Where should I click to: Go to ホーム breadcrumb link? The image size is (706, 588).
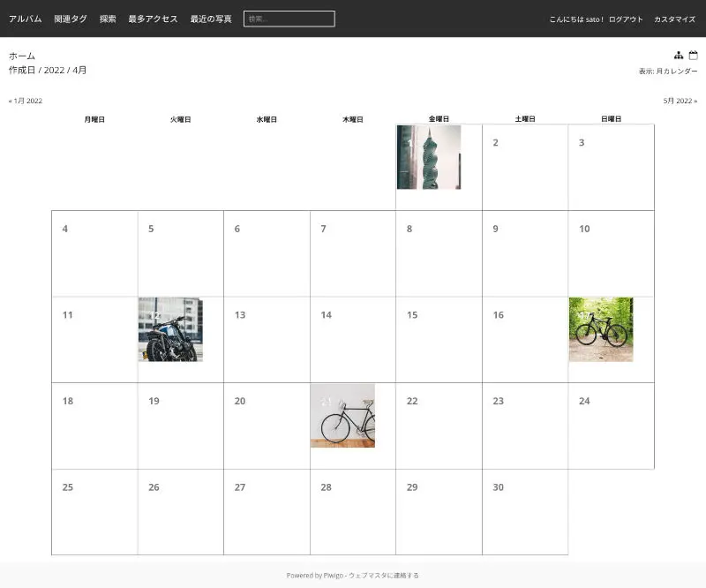21,56
